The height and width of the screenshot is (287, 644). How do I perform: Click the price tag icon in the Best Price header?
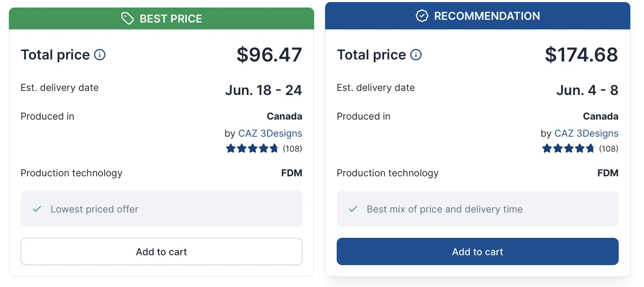pyautogui.click(x=128, y=18)
